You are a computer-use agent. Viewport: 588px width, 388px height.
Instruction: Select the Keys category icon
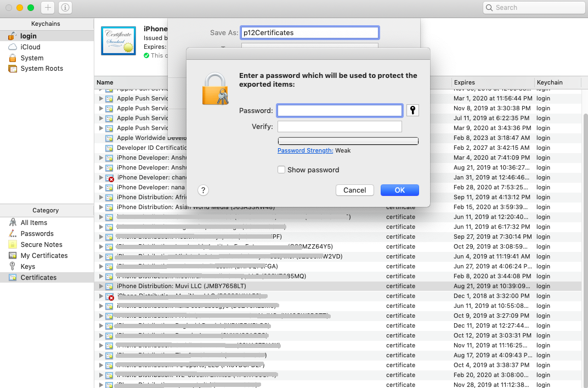(x=13, y=266)
